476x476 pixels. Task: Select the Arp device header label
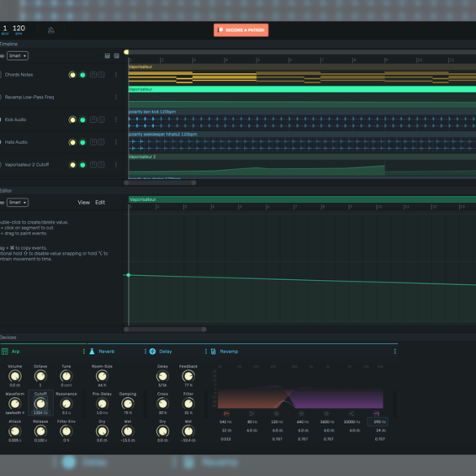[15, 352]
